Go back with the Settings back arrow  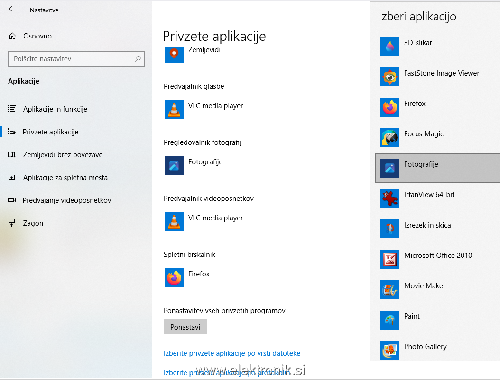pos(11,9)
